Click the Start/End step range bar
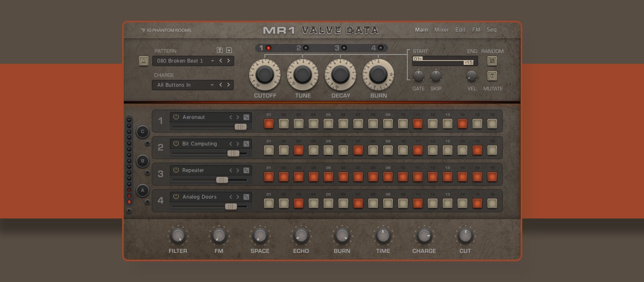Screen dimensions: 644x282 pos(445,61)
